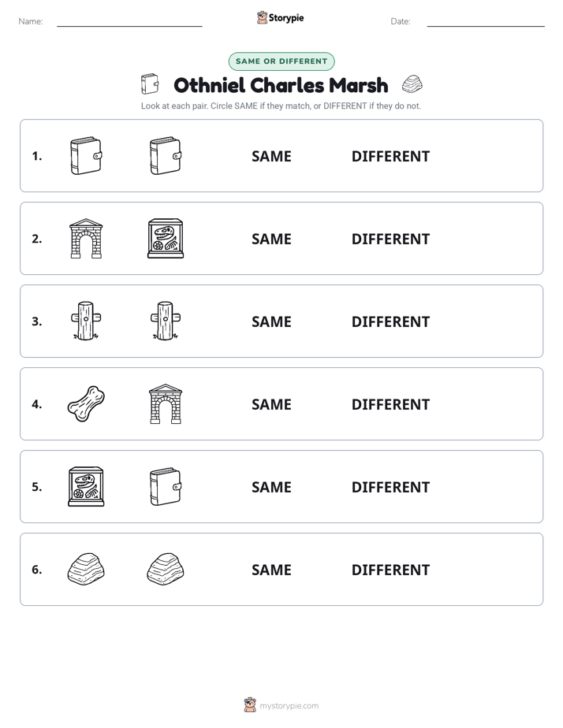
Task: Click the SAME OR DIFFERENT badge
Action: pos(281,61)
